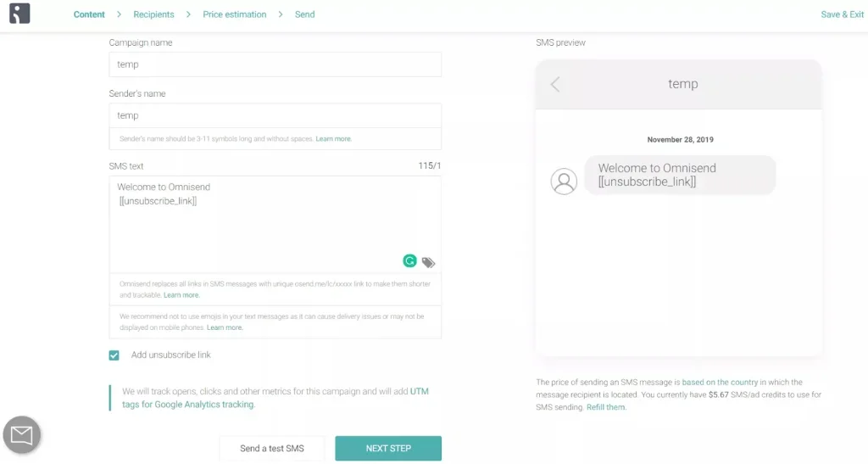Open the Price estimation step
The height and width of the screenshot is (464, 868).
click(235, 14)
